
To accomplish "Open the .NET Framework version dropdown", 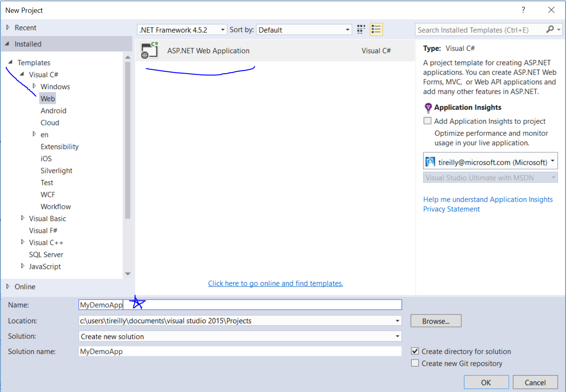I will (223, 30).
